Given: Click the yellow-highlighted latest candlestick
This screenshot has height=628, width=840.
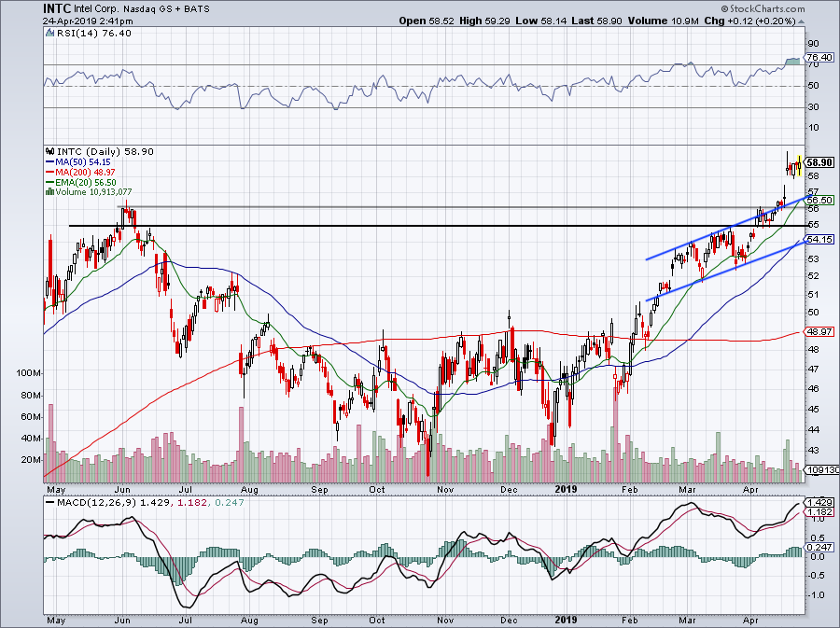Looking at the screenshot, I should point(799,165).
